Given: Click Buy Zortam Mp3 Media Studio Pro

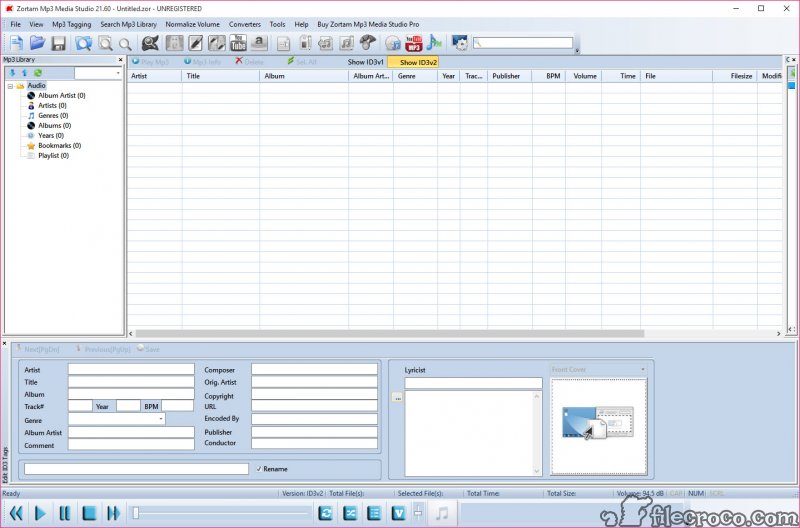Looking at the screenshot, I should tap(368, 24).
